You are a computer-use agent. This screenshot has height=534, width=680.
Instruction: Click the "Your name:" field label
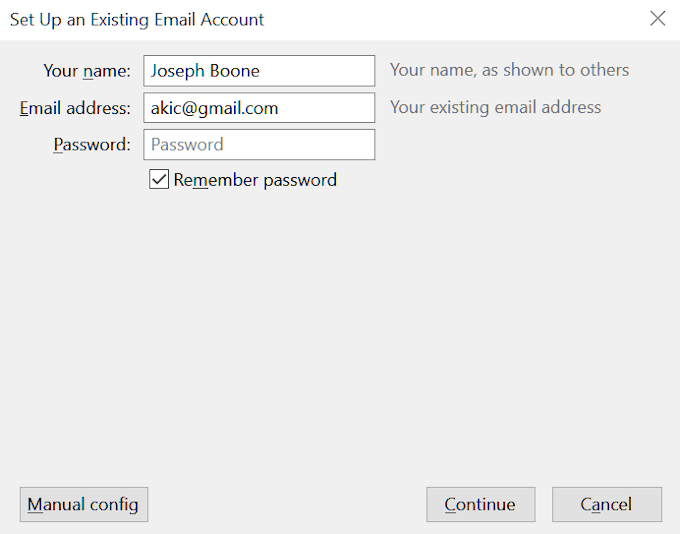pos(87,71)
